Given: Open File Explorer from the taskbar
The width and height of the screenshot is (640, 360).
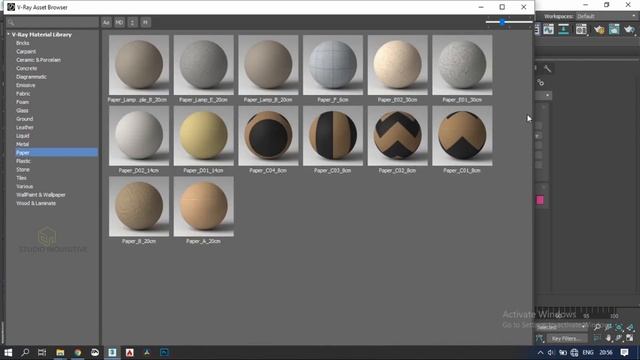Looking at the screenshot, I should coord(60,352).
